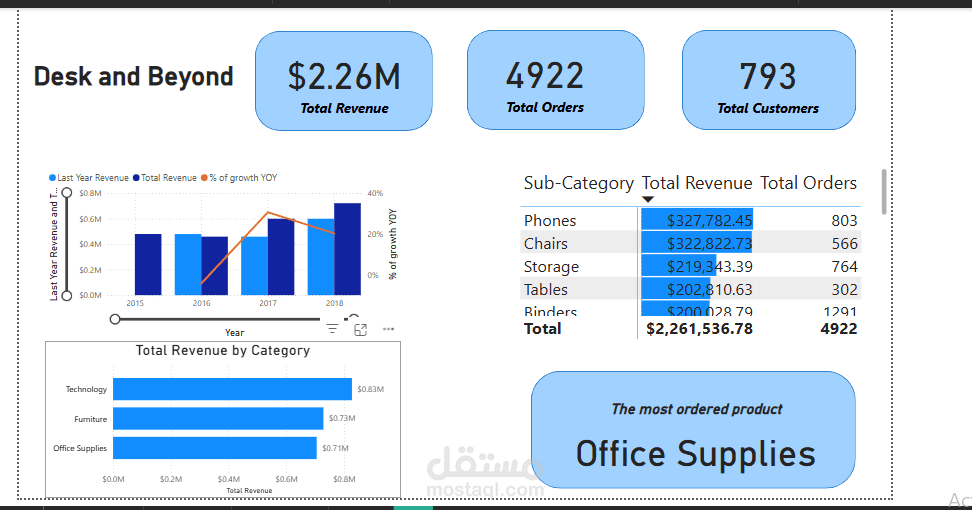
Task: Open the More options ellipsis menu
Action: pyautogui.click(x=389, y=329)
